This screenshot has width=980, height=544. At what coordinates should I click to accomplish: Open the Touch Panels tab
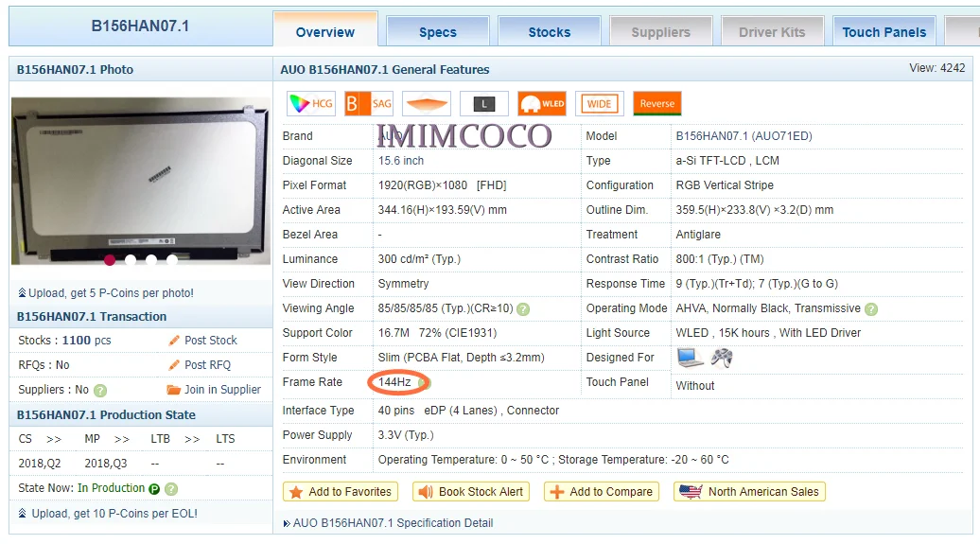point(884,32)
